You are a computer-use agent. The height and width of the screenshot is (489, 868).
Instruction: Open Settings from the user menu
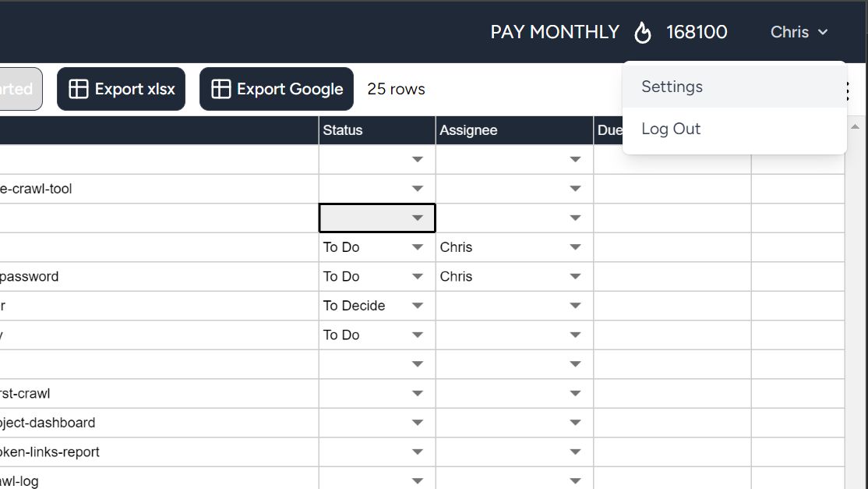point(672,87)
